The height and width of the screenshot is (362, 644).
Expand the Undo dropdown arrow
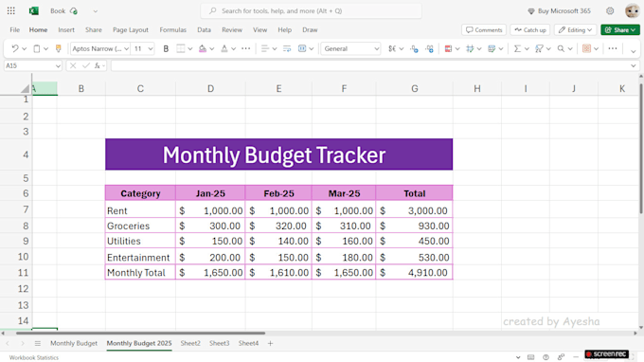(25, 49)
